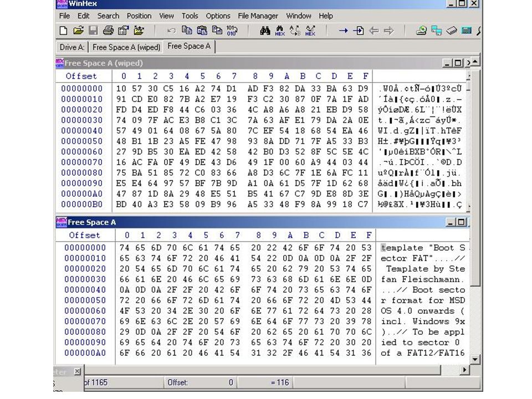Screen dimensions: 532x399
Task: Click the horizontal scrollbar's right arrow
Action: point(465,370)
